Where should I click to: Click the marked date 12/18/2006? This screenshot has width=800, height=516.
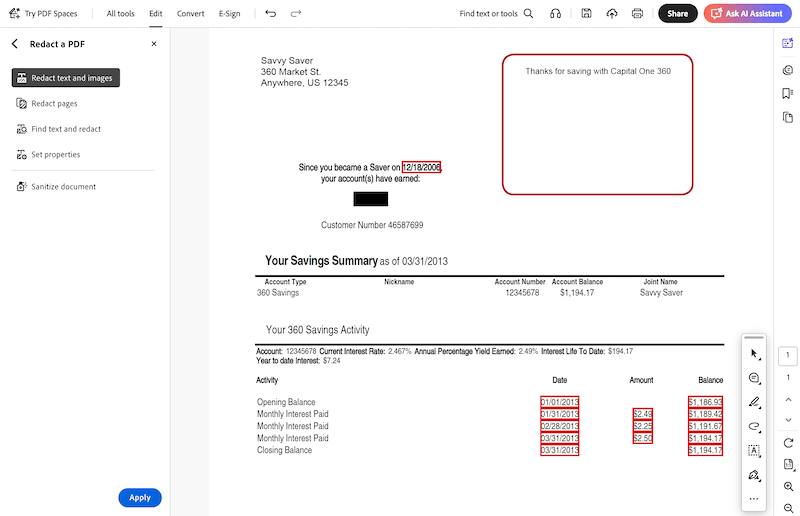tap(421, 167)
